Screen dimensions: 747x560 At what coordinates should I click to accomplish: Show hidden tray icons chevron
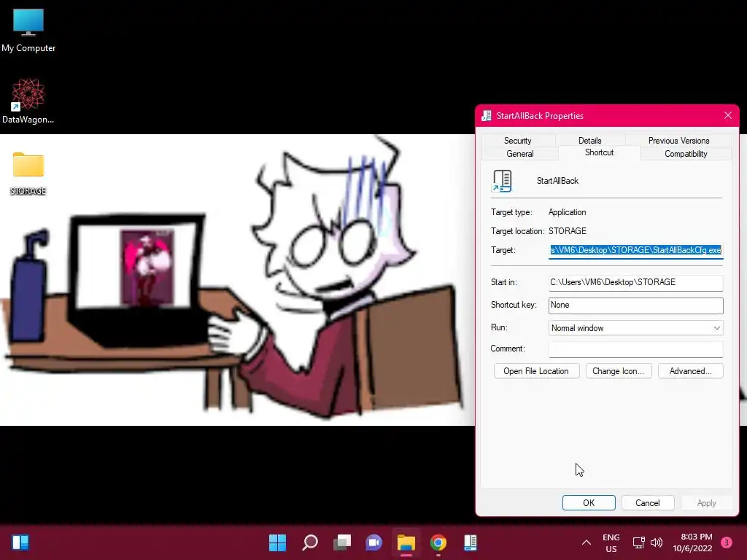click(587, 542)
